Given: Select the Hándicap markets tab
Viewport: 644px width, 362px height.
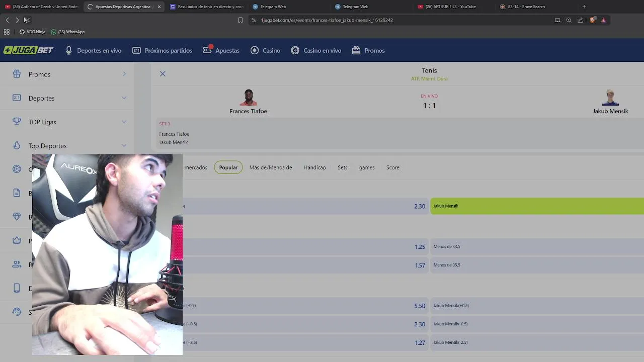Looking at the screenshot, I should pos(315,167).
